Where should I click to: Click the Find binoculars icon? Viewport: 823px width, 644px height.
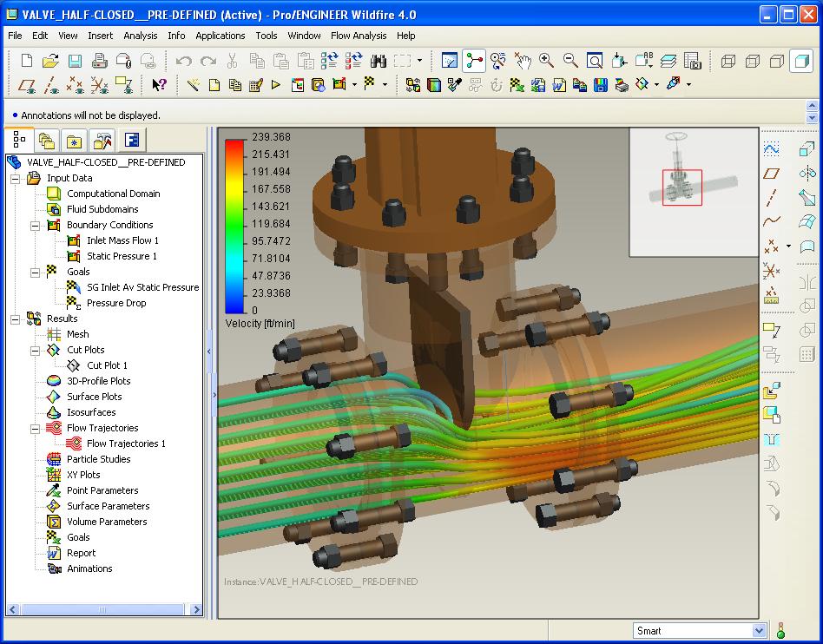[x=379, y=61]
